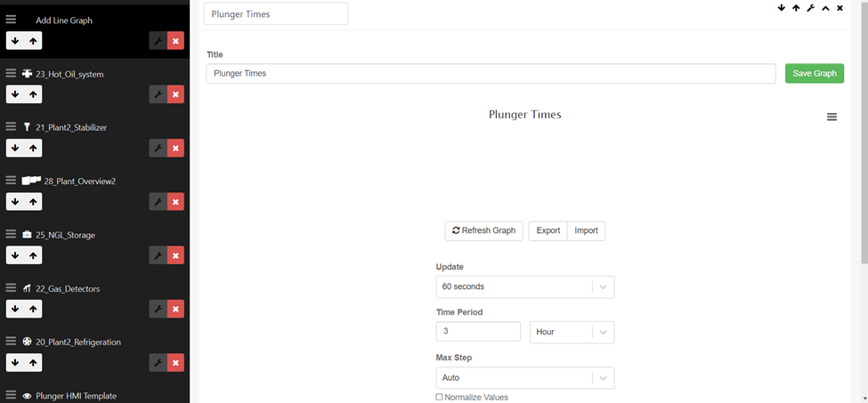The height and width of the screenshot is (403, 868).
Task: Move 20_Plant2_Refrigeration up
Action: point(33,363)
